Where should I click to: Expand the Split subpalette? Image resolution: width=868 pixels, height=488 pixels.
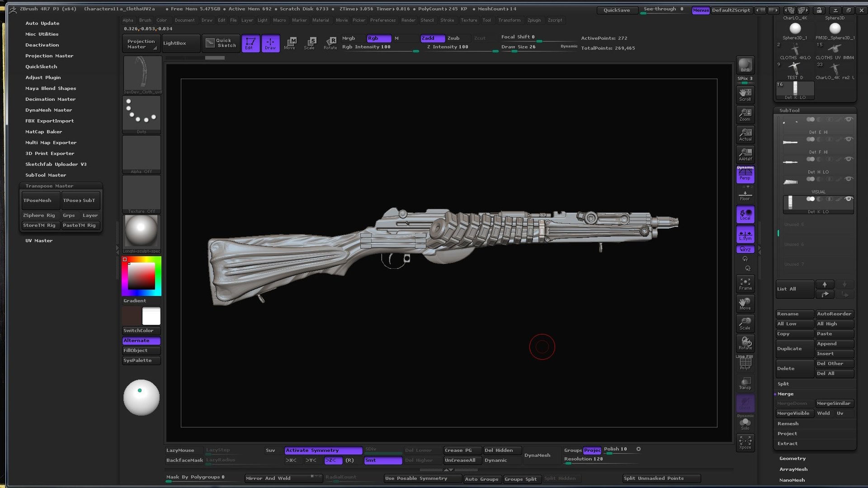click(783, 384)
